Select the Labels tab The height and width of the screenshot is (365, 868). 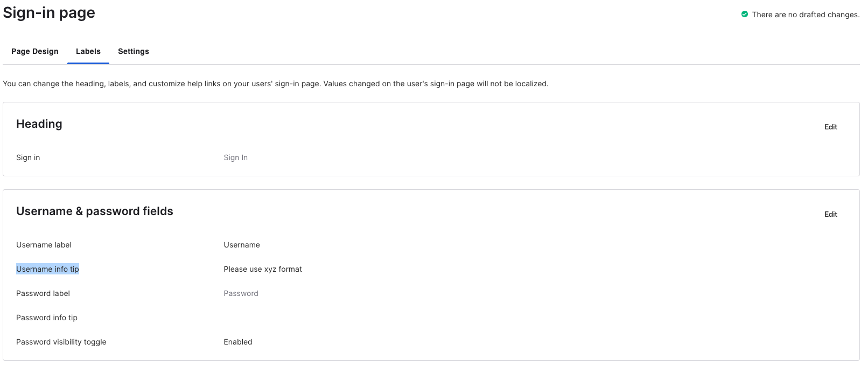tap(88, 51)
